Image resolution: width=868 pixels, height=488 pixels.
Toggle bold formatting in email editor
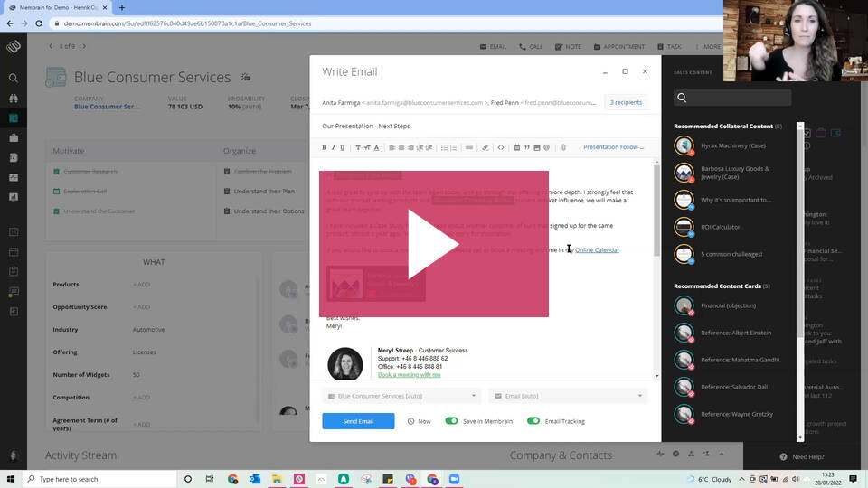325,147
